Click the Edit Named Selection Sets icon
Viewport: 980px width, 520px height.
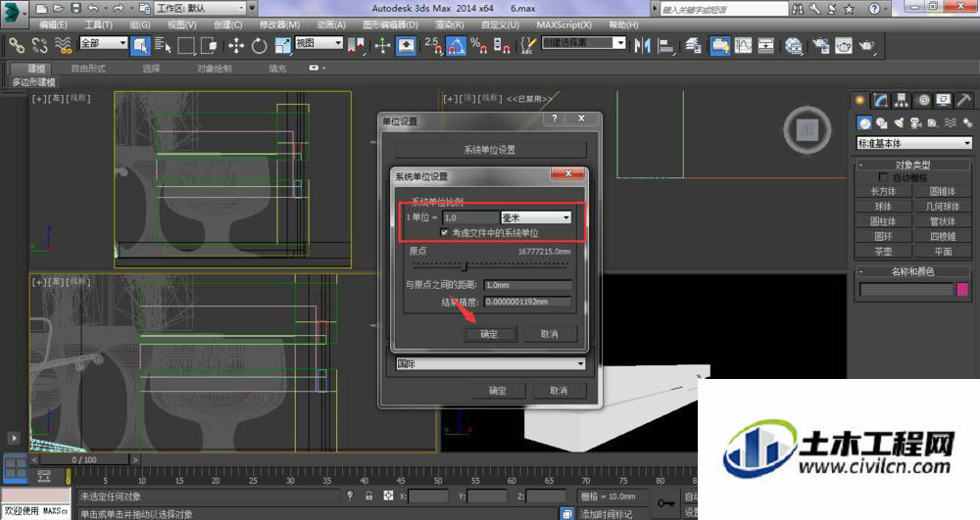(528, 46)
